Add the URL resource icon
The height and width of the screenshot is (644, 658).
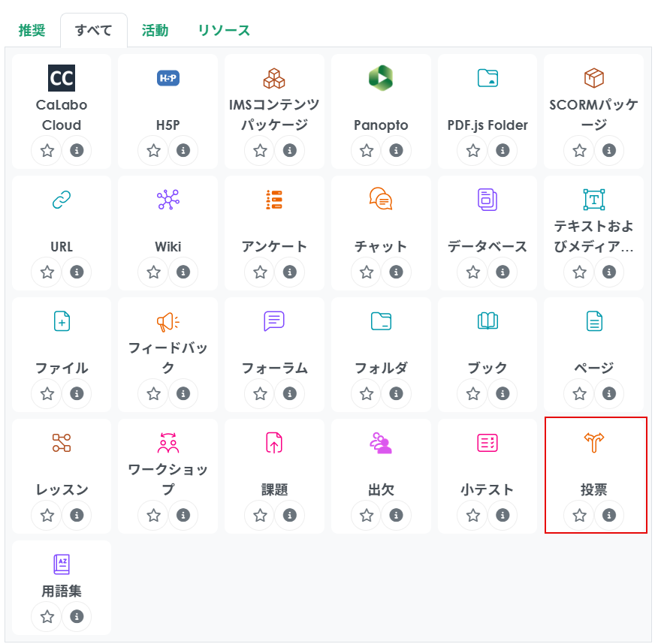(62, 200)
